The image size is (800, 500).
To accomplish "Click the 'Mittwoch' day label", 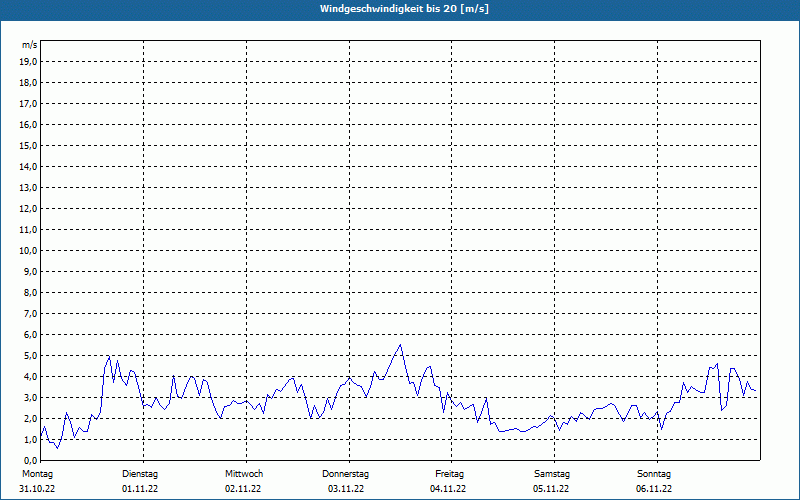I will pos(244,474).
